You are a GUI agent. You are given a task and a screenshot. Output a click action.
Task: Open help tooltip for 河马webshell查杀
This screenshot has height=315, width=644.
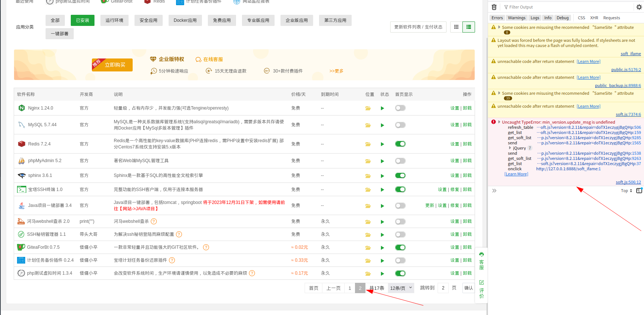point(154,221)
